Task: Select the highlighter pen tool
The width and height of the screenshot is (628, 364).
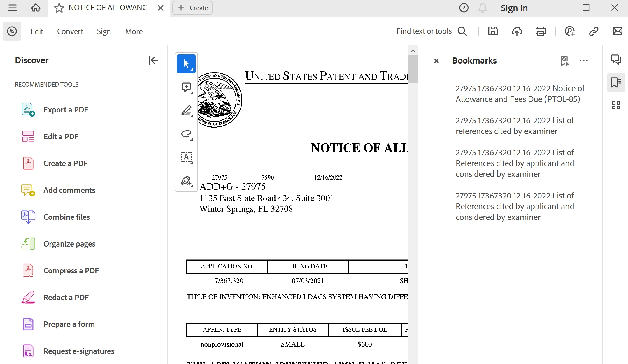Action: (186, 110)
